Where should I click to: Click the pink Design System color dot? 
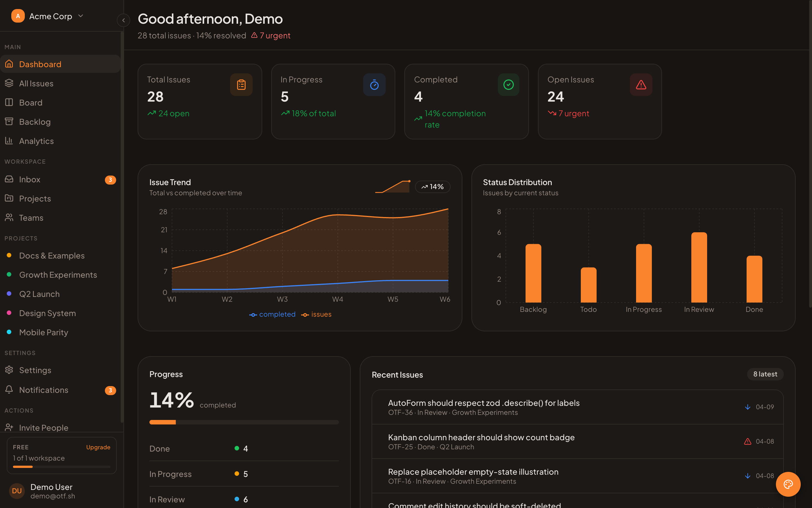click(9, 312)
